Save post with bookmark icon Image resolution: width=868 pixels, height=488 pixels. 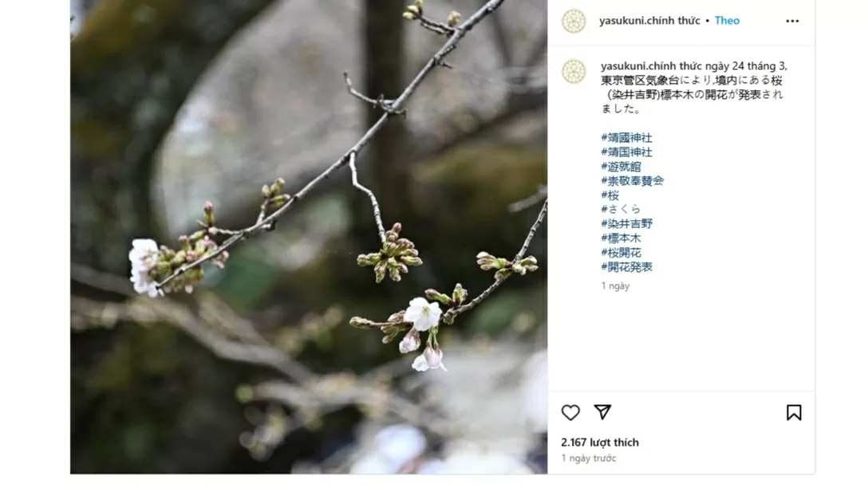click(794, 412)
